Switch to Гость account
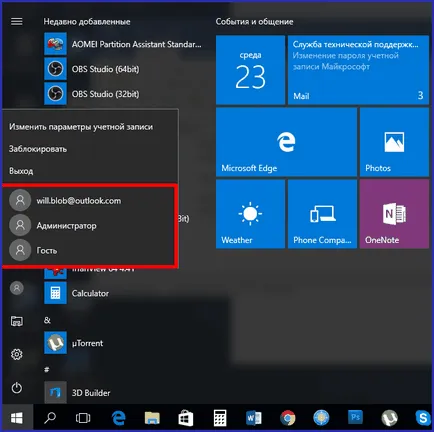Viewport: 434px width, 432px height. tap(89, 250)
